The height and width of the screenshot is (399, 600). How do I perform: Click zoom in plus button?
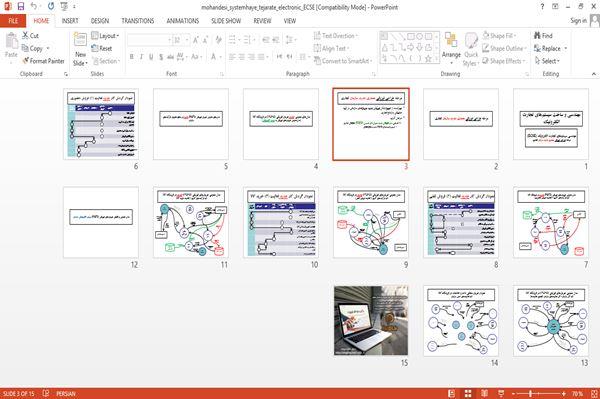pos(564,393)
